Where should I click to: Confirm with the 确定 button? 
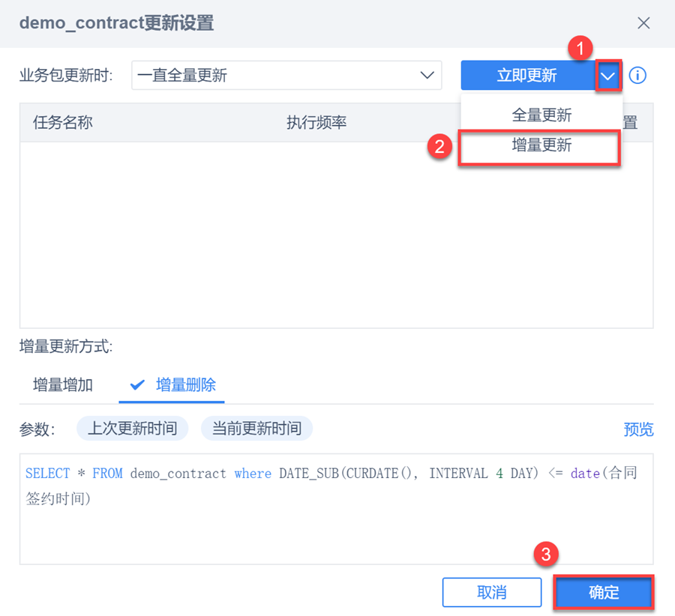point(604,592)
